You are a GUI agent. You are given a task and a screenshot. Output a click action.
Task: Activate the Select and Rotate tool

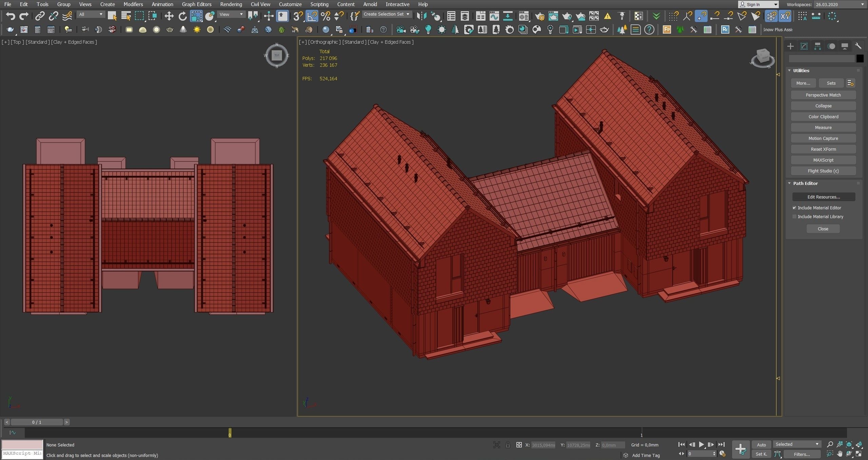pos(182,16)
